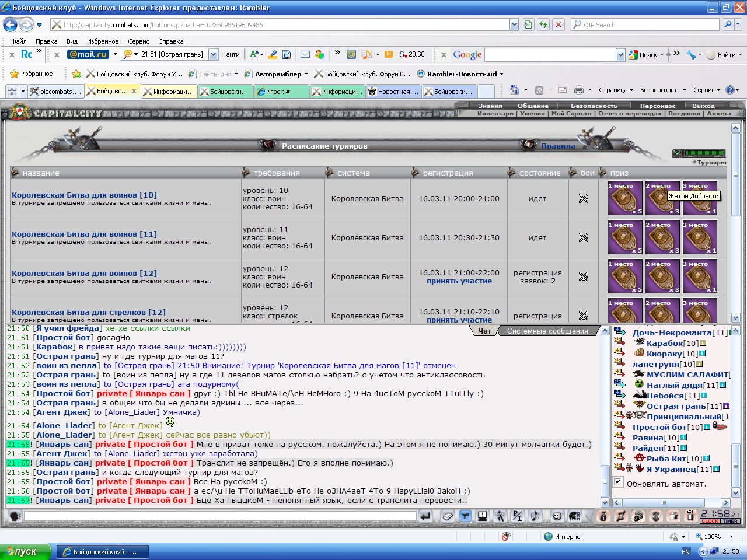This screenshot has height=560, width=747.
Task: Click the private message arrow beside Карабок
Action: [619, 343]
